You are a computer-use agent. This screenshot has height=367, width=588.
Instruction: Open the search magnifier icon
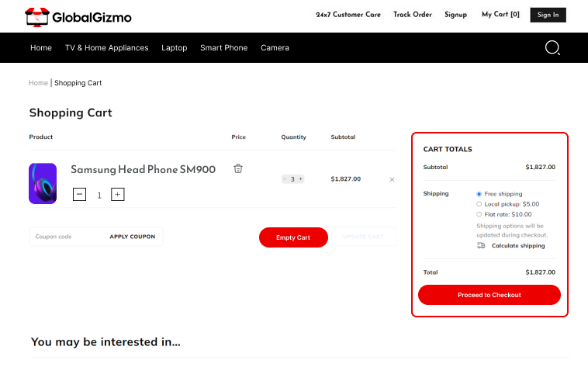coord(552,48)
